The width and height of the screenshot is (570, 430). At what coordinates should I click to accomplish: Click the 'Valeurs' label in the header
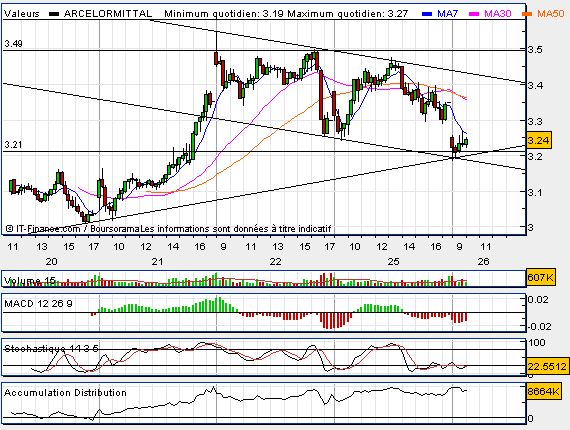[x=22, y=14]
